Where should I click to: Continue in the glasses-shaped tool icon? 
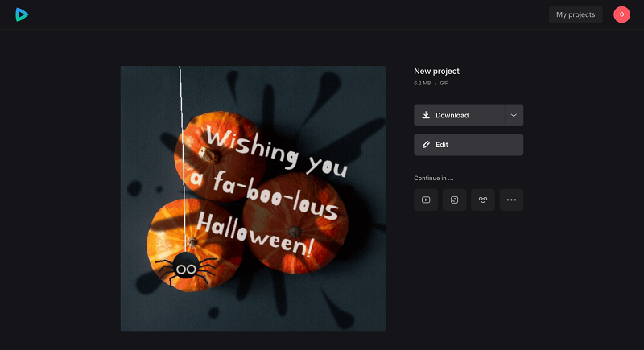point(483,200)
